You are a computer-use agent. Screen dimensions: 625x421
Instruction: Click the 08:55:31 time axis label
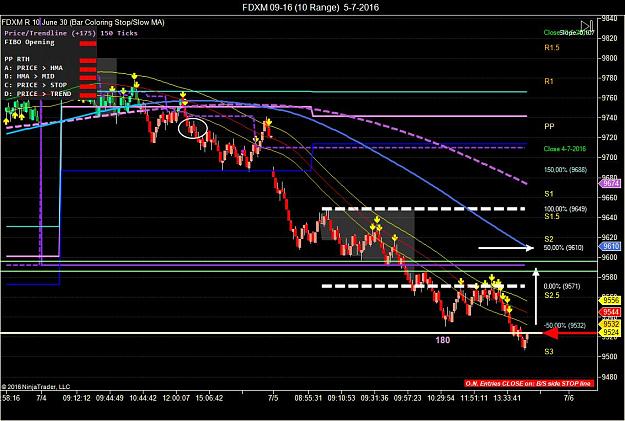pos(308,398)
